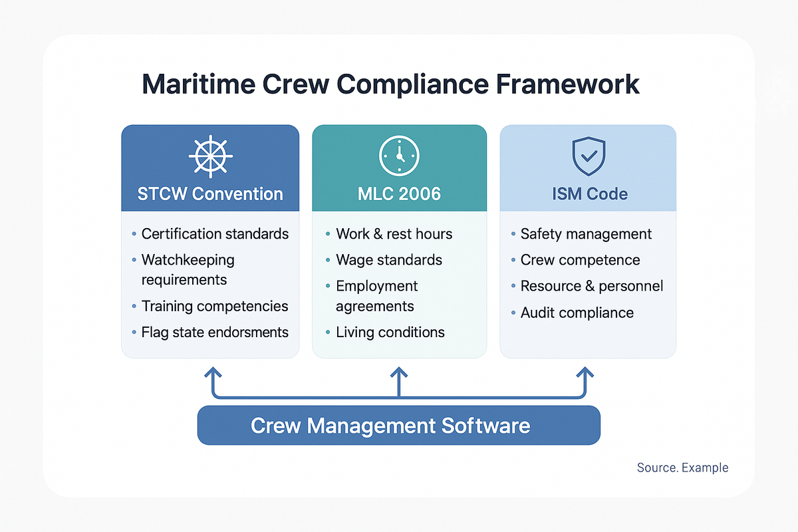Image resolution: width=798 pixels, height=532 pixels.
Task: Toggle the STCW Convention card header
Action: coord(210,194)
